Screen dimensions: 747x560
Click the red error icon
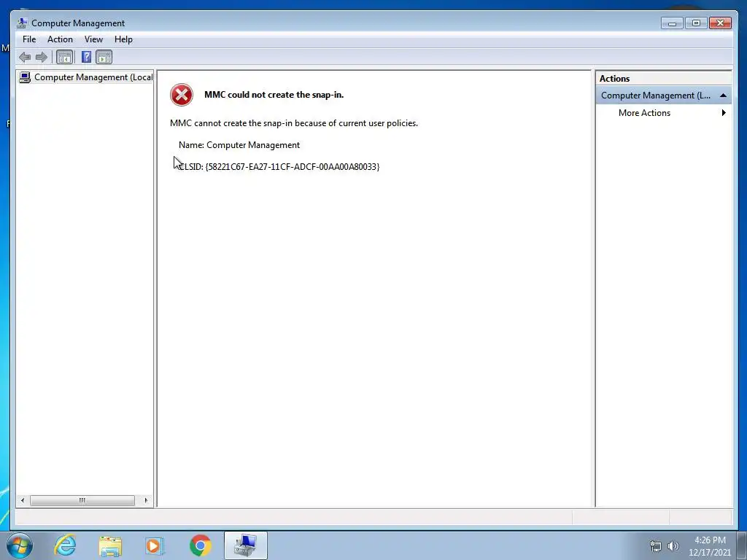click(182, 95)
